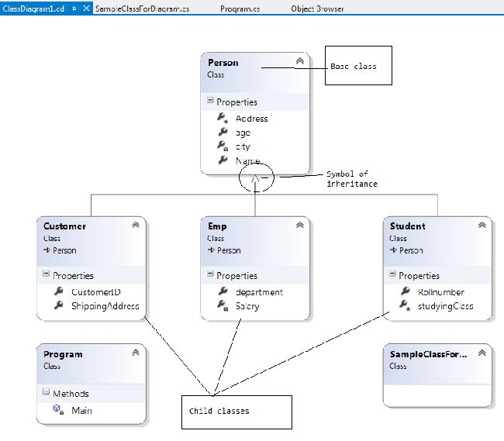
Task: Click the department property wrench icon
Action: (x=223, y=291)
